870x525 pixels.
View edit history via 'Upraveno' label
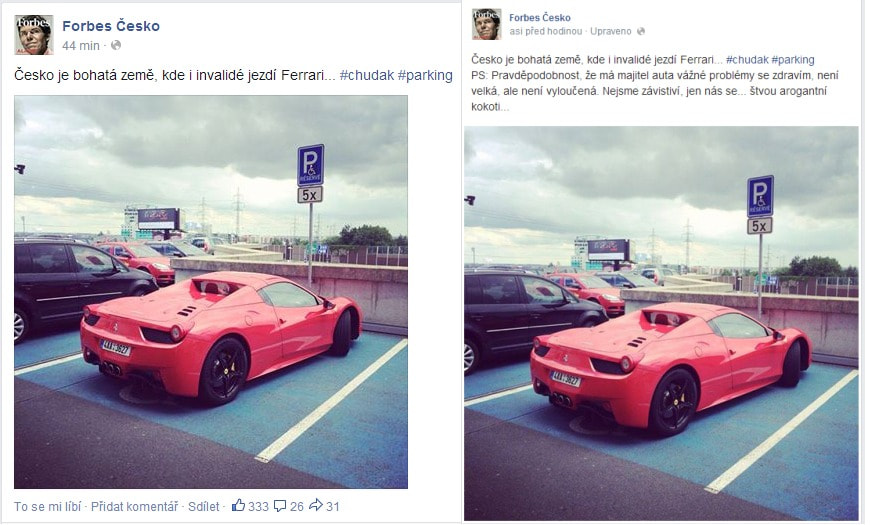[x=610, y=32]
